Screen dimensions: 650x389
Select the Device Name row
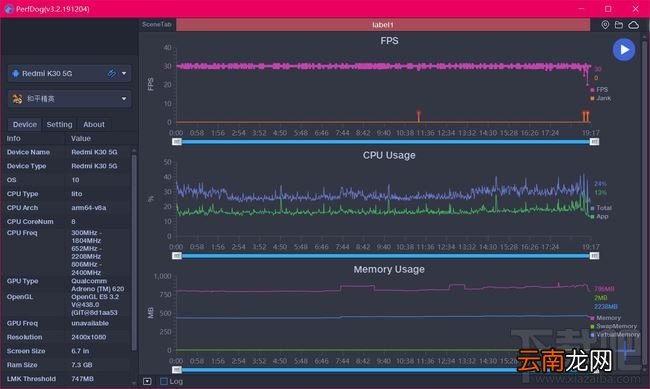coord(66,152)
